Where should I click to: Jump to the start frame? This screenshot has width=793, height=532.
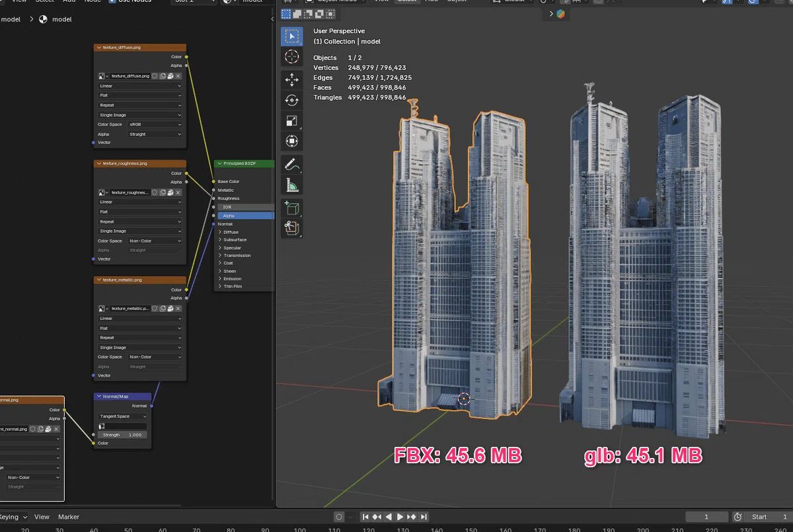[x=366, y=517]
